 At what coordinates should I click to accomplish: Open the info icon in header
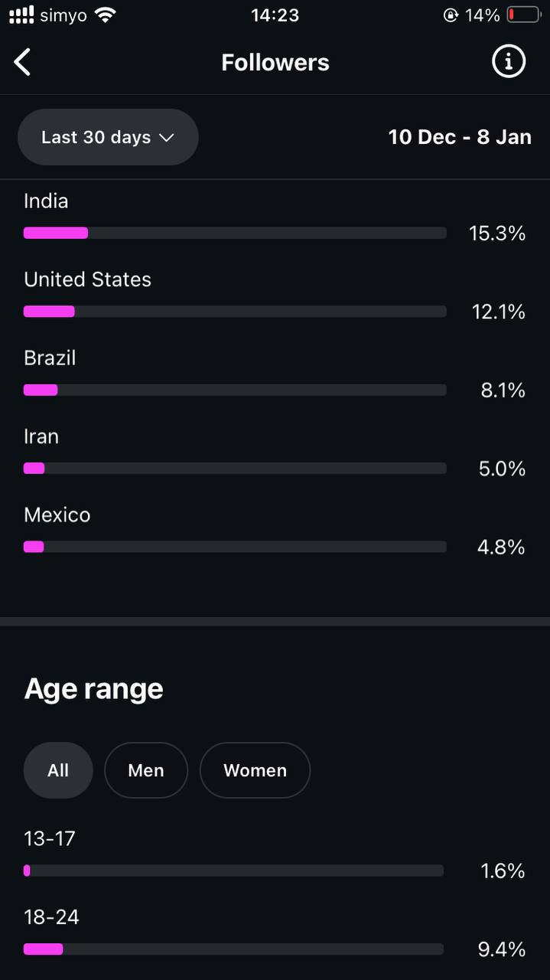(x=509, y=61)
